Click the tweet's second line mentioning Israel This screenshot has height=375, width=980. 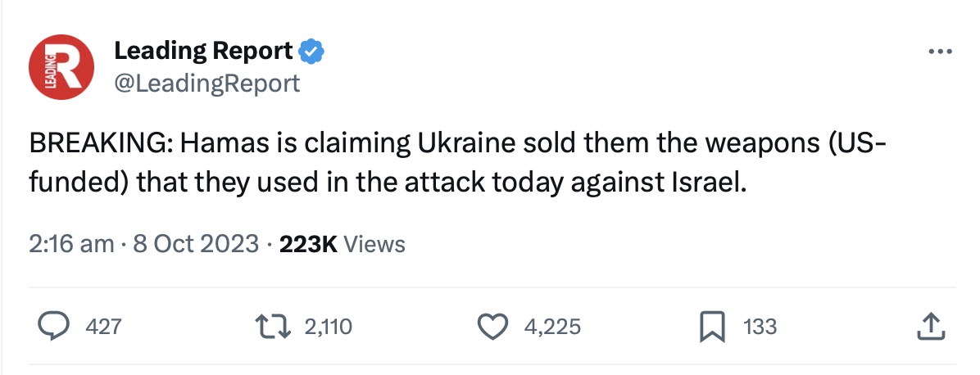coord(388,182)
